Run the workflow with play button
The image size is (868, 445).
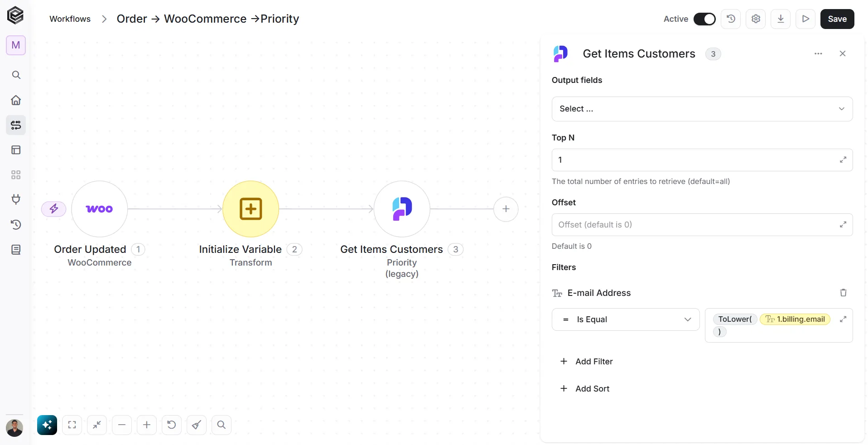click(x=805, y=19)
